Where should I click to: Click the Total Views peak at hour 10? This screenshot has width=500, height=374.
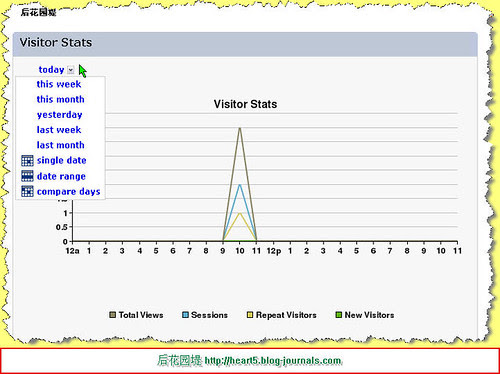coord(240,128)
